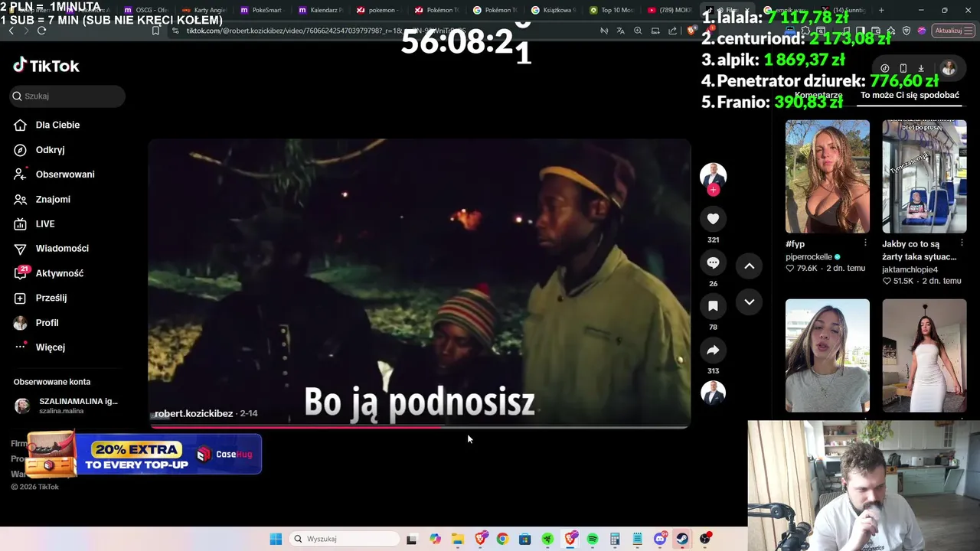Open Spotify from the taskbar
Image resolution: width=980 pixels, height=551 pixels.
tap(593, 539)
